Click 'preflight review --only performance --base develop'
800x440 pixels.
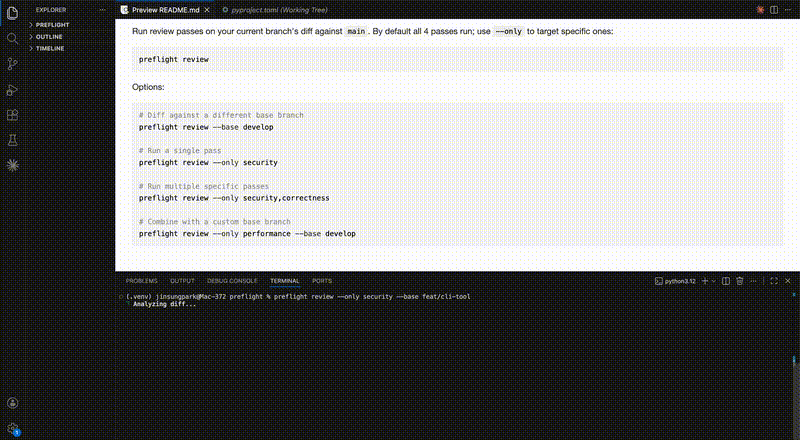(x=247, y=234)
